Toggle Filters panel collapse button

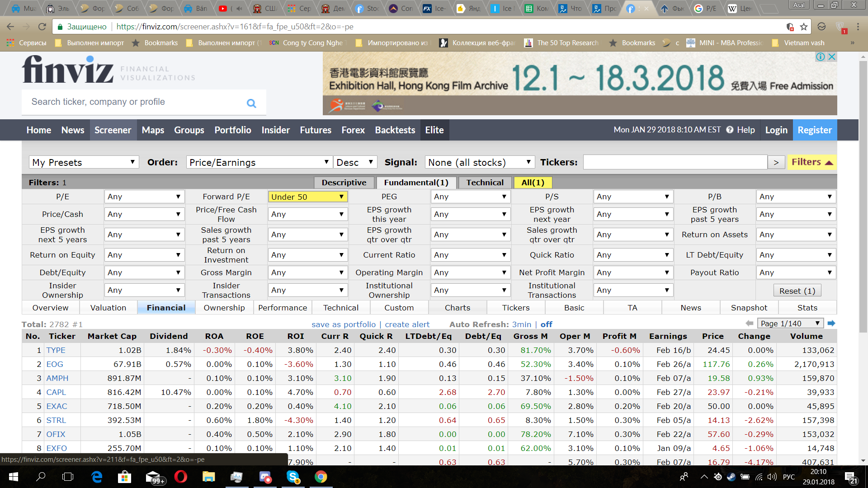click(812, 162)
